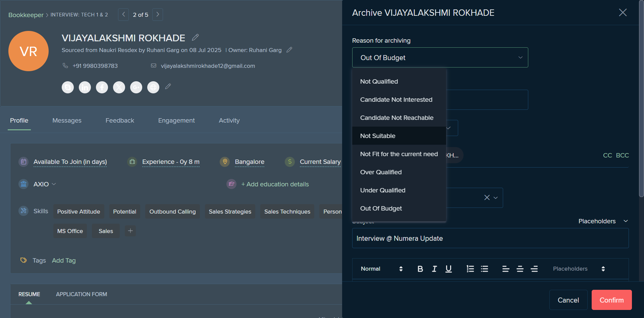Select Not Fit for the current need
Image resolution: width=644 pixels, height=318 pixels.
399,154
